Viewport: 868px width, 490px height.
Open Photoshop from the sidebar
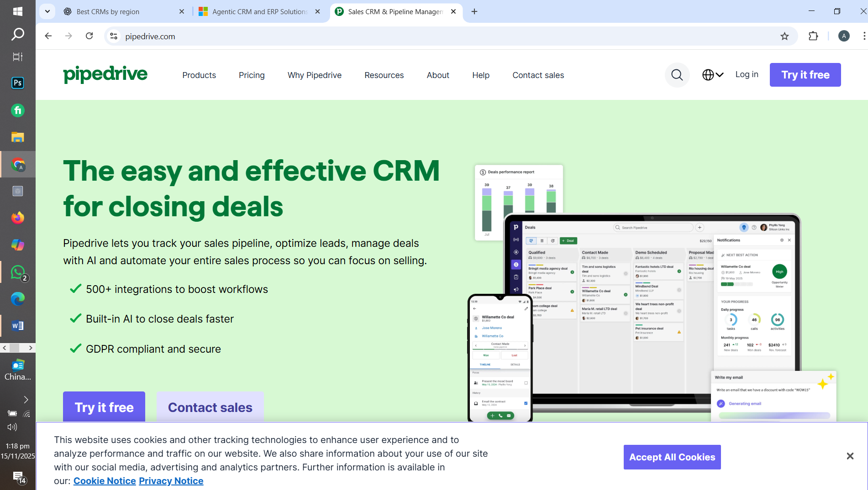18,83
